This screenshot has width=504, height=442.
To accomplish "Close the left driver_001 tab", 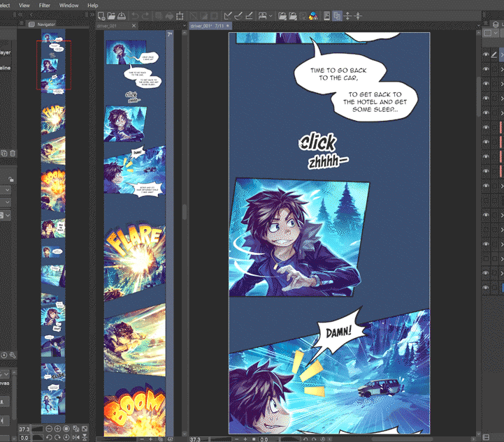I will 134,26.
